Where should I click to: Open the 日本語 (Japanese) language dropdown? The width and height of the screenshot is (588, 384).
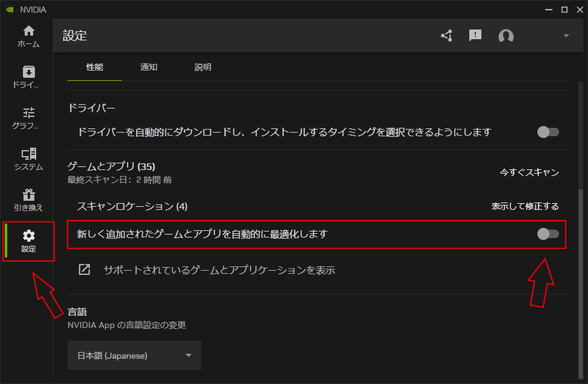(135, 355)
